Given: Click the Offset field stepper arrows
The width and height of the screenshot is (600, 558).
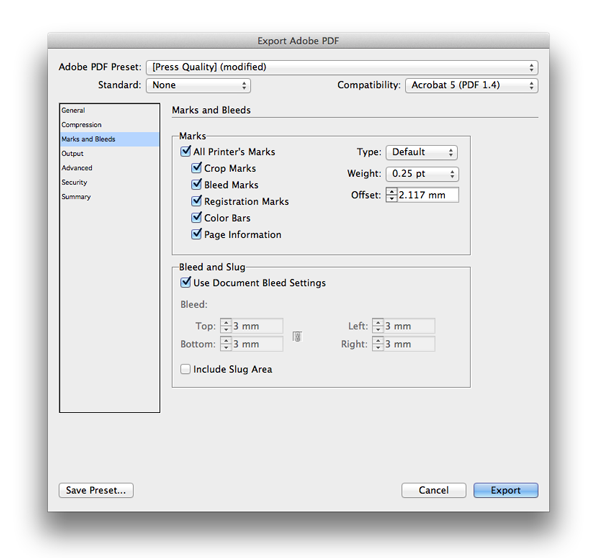Looking at the screenshot, I should 391,195.
